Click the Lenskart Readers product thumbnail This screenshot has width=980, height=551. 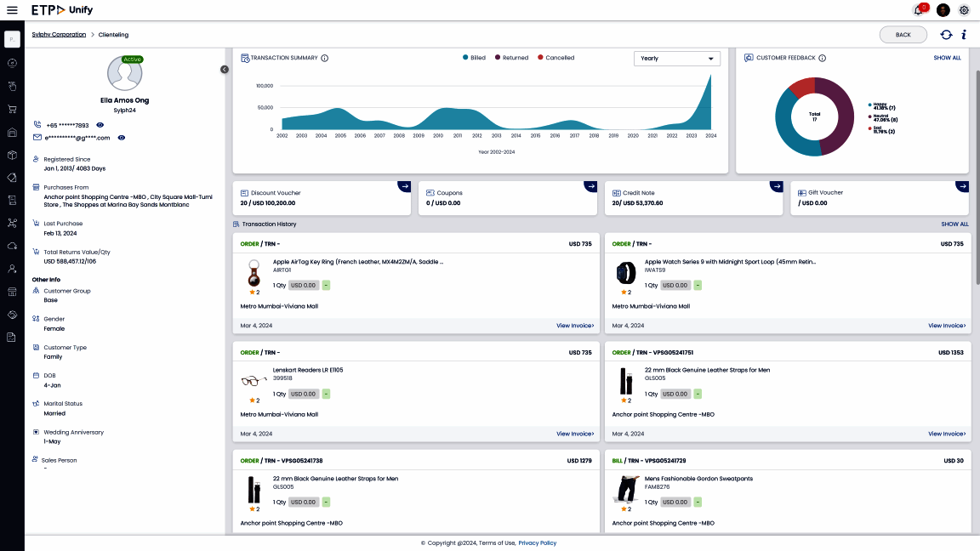pos(253,382)
